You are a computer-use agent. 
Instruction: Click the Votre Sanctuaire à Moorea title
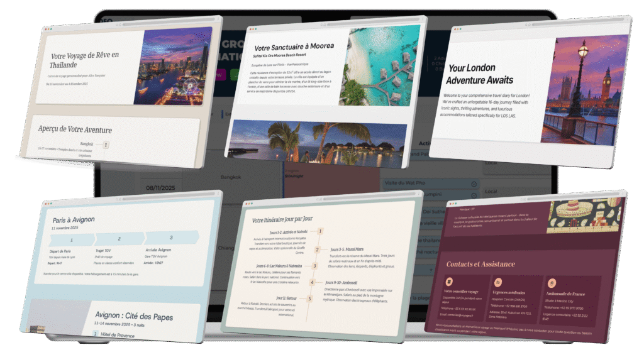[x=294, y=47]
